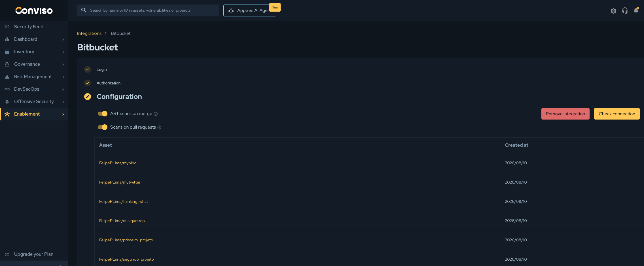Click the Login step checkmark icon
This screenshot has height=266, width=644.
click(88, 69)
